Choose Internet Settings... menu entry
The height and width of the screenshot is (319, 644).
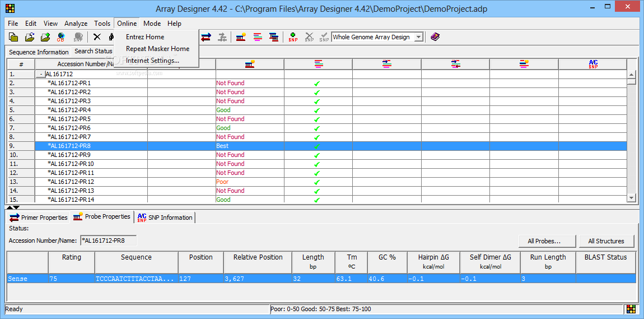point(153,61)
